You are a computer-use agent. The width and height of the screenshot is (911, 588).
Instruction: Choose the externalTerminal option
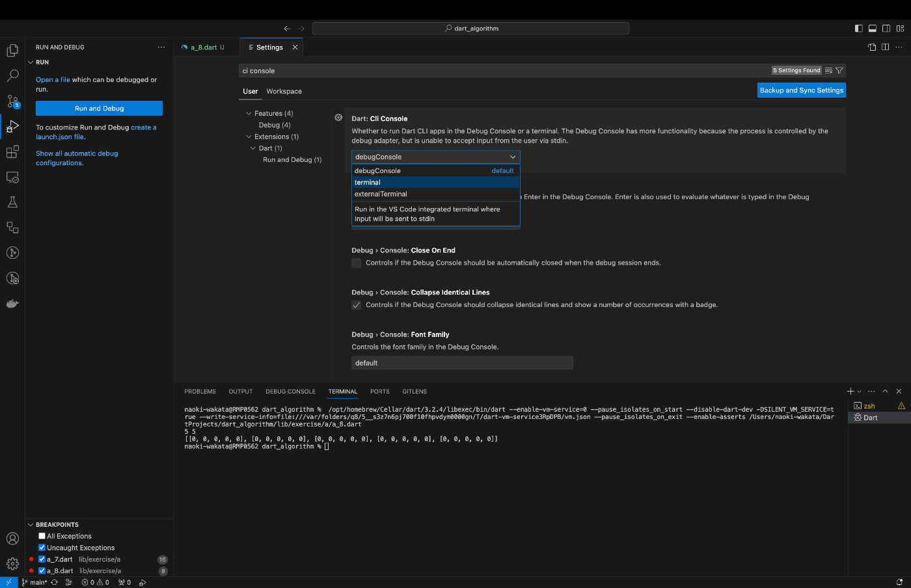(436, 194)
